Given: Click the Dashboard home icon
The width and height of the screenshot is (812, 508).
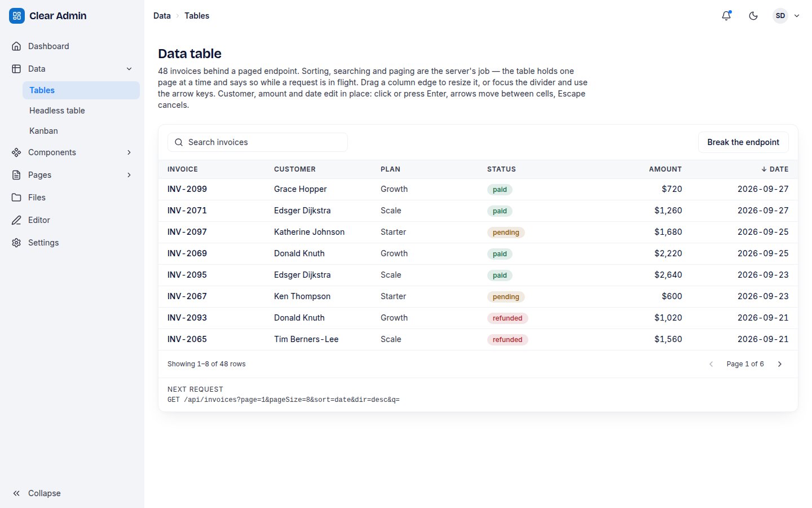Looking at the screenshot, I should click(16, 46).
